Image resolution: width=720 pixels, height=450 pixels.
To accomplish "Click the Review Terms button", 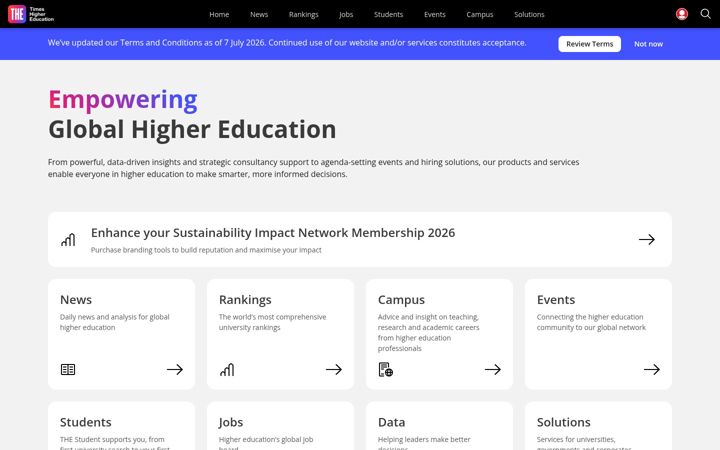I will click(x=590, y=44).
